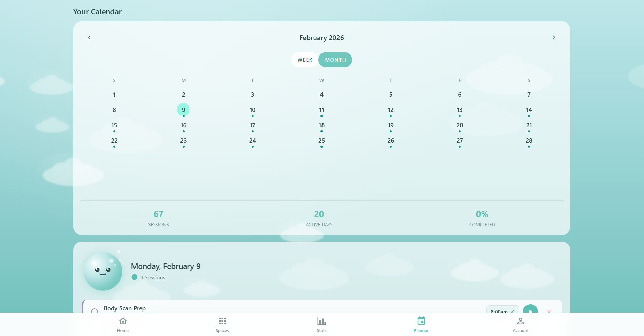Switch to the WEEK view
644x336 pixels.
point(304,60)
